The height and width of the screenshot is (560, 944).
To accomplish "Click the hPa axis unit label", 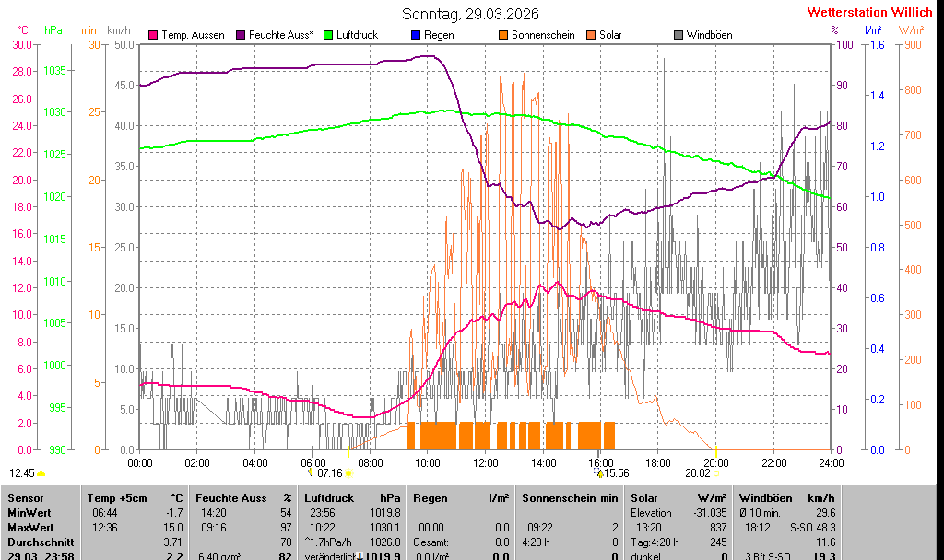I will pos(53,30).
